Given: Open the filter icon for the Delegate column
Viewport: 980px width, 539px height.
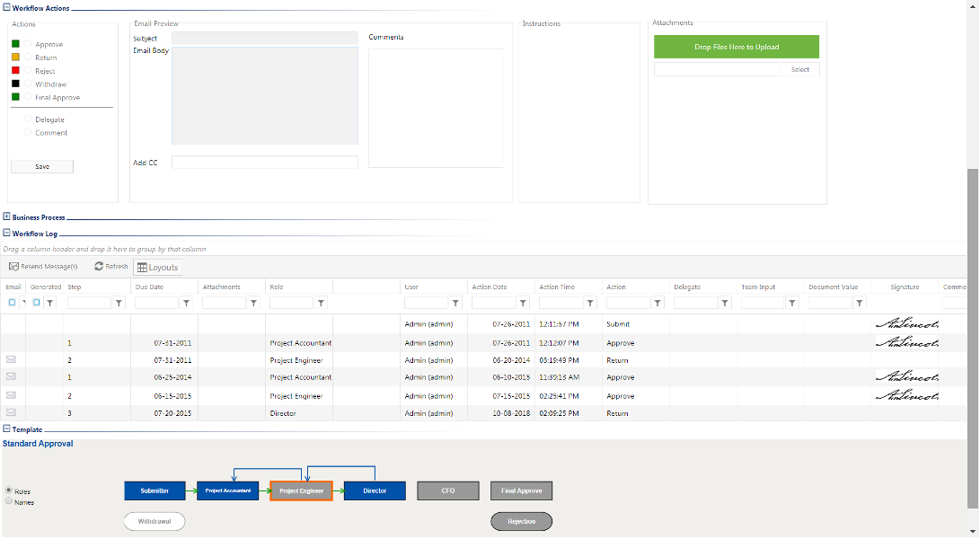Looking at the screenshot, I should (725, 304).
